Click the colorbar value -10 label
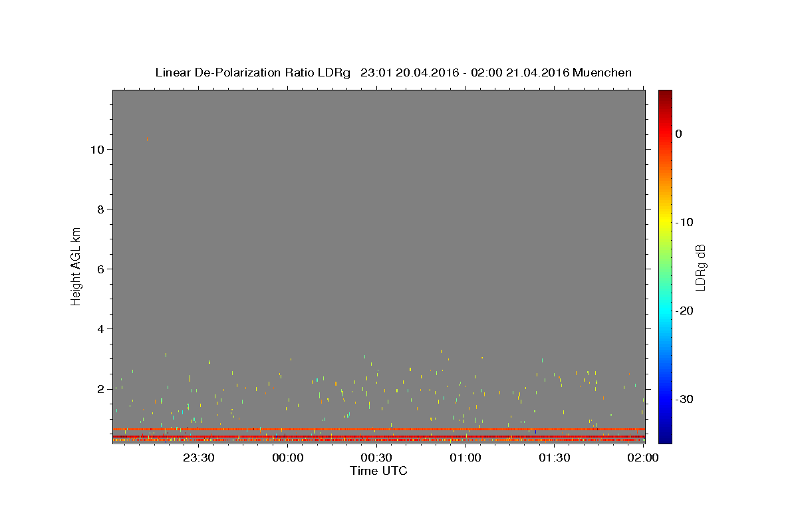 684,222
